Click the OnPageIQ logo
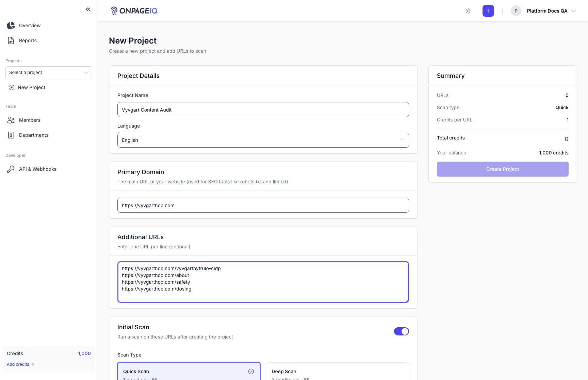The image size is (588, 380). point(134,11)
